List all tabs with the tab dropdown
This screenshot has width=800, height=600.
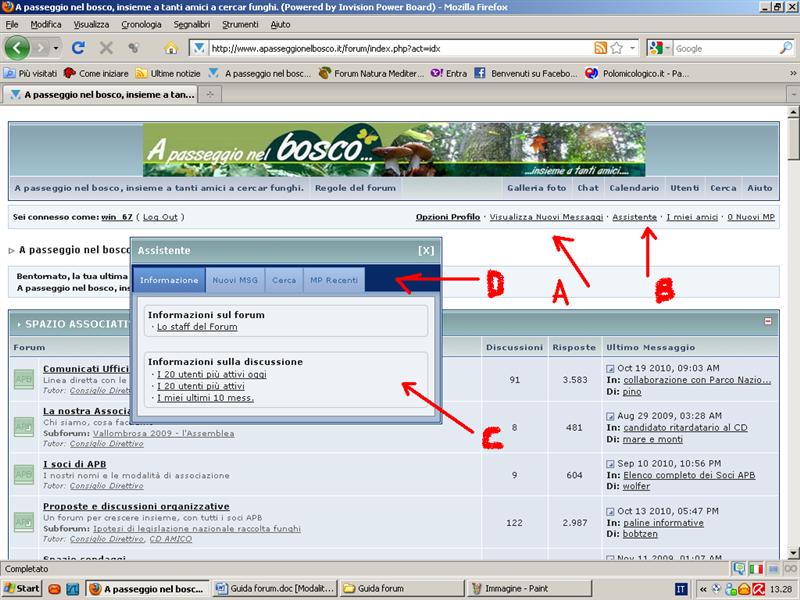click(793, 94)
